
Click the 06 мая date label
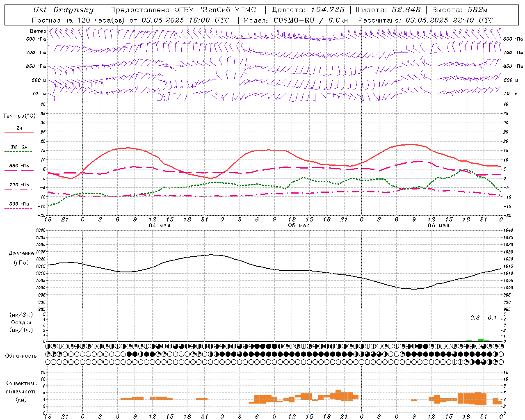point(438,226)
